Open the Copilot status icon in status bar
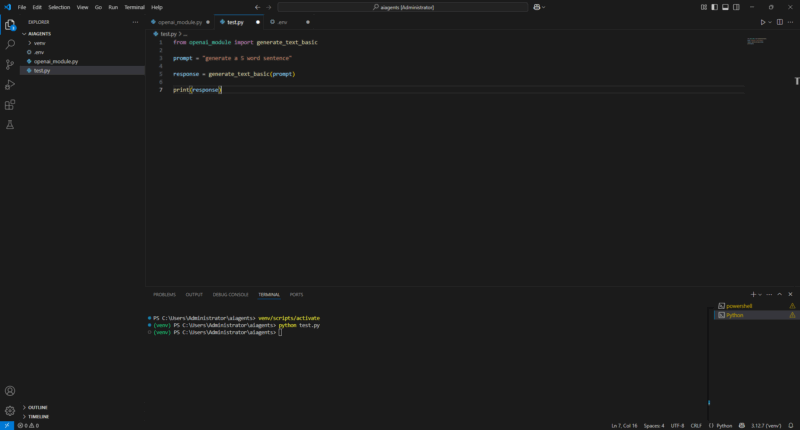 [x=742, y=425]
